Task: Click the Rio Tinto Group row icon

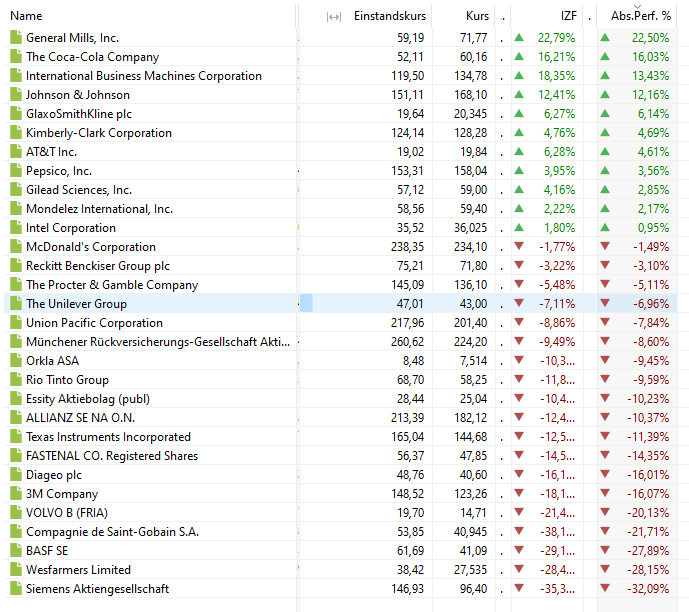Action: click(x=16, y=379)
